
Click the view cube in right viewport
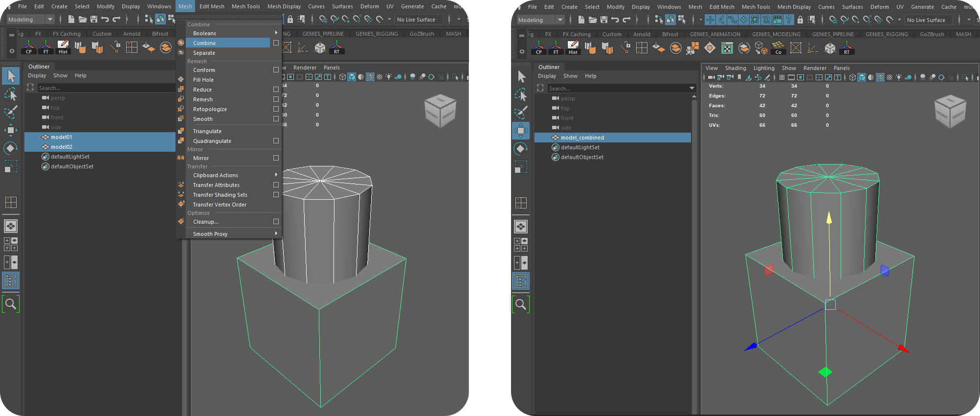click(950, 111)
